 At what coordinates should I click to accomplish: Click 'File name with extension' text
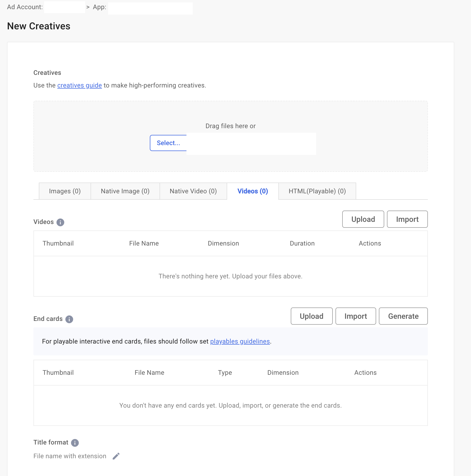tap(70, 456)
